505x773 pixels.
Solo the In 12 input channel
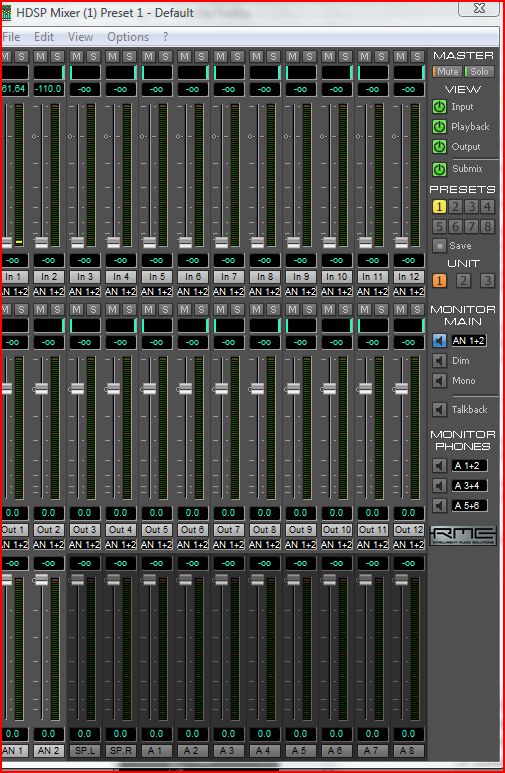point(417,56)
